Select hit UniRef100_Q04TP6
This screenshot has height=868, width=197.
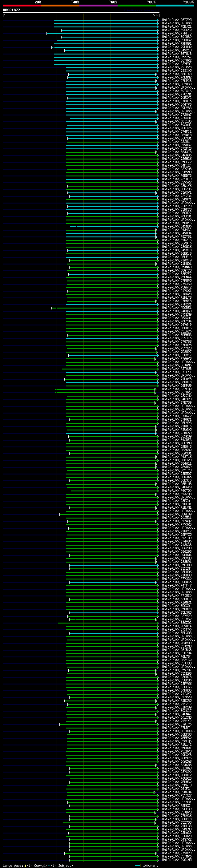click(176, 104)
